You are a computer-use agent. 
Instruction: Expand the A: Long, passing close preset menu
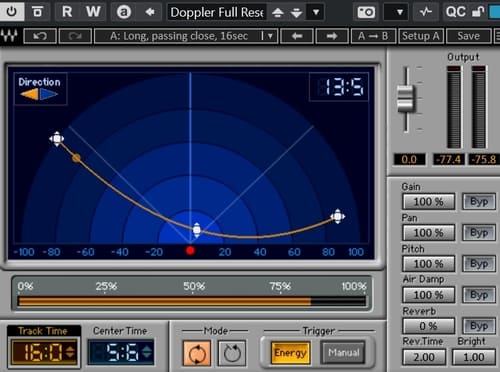(x=270, y=36)
